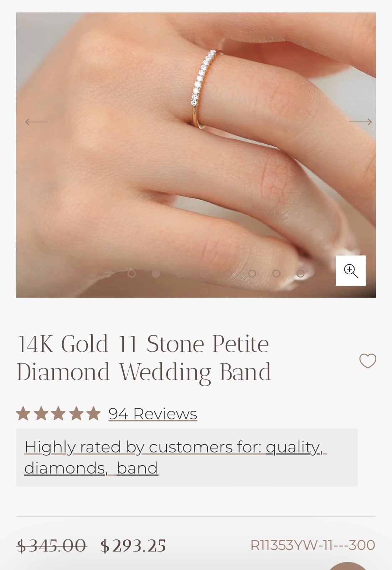
Task: Add ring to wishlist heart
Action: click(x=368, y=361)
